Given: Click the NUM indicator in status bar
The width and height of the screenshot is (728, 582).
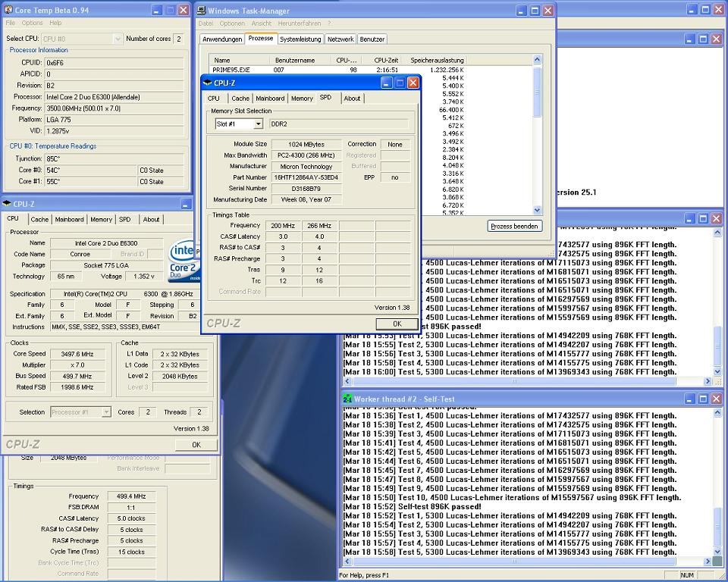Looking at the screenshot, I should tap(687, 575).
